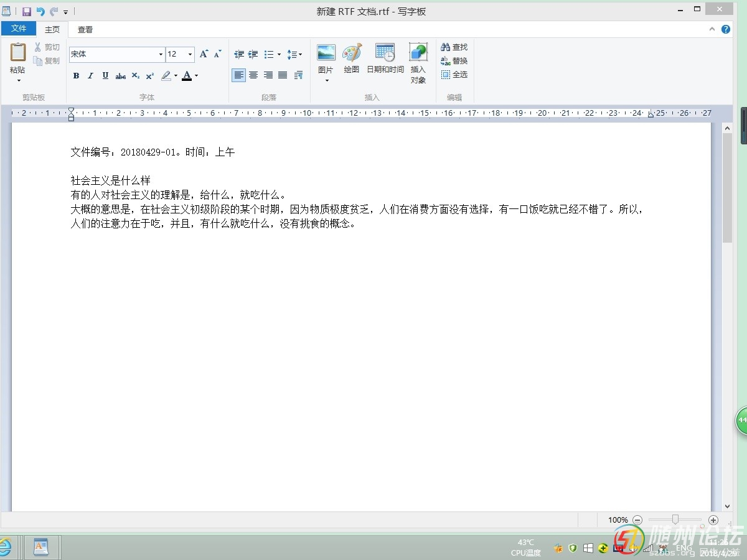Increase paragraph indent
747x560 pixels.
tap(253, 55)
